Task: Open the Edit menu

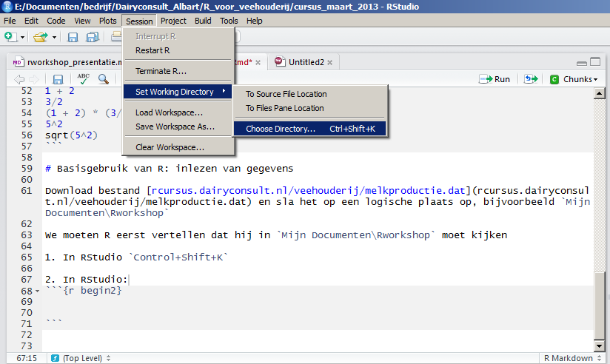Action: pyautogui.click(x=31, y=21)
